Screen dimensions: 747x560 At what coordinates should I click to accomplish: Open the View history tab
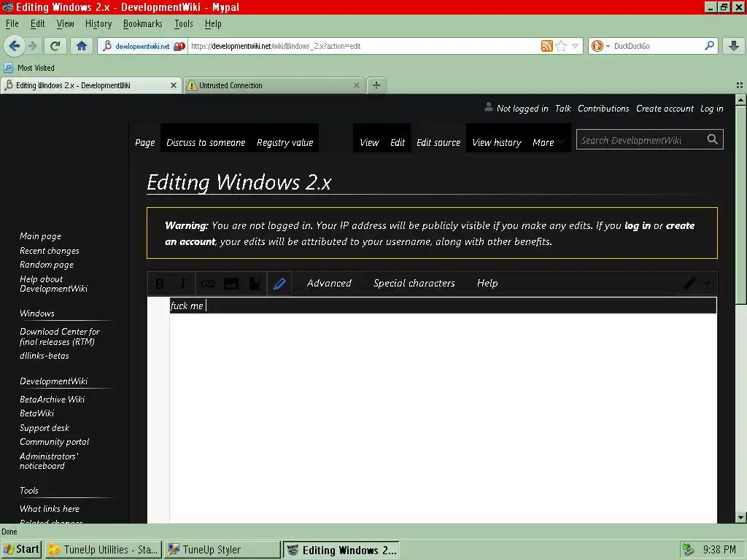(496, 142)
